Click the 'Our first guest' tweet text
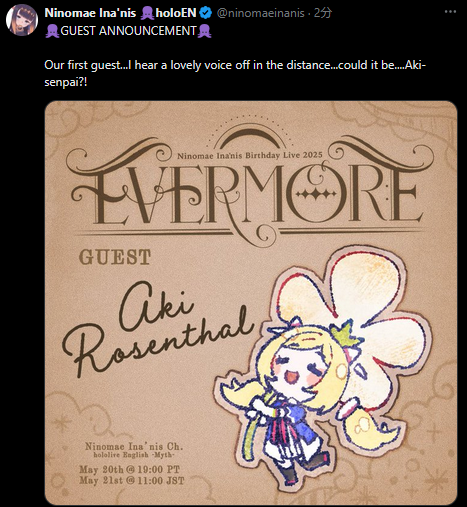This screenshot has width=467, height=507. pos(235,73)
